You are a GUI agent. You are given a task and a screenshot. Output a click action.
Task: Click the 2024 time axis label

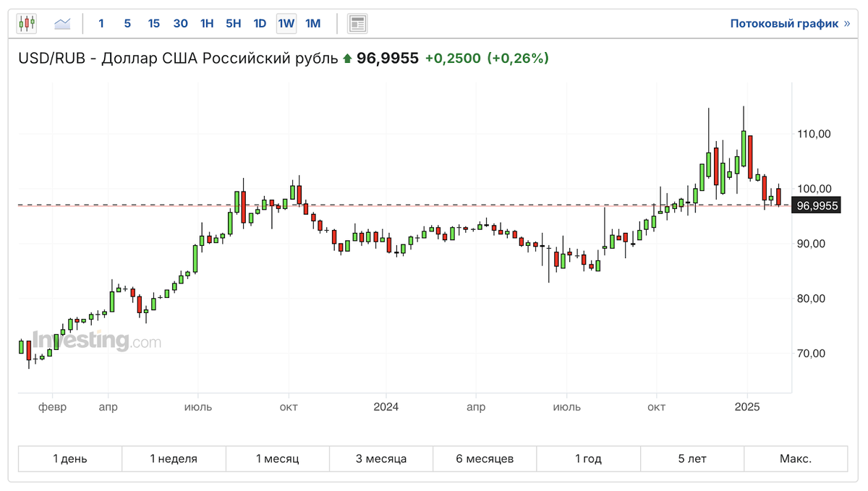386,407
